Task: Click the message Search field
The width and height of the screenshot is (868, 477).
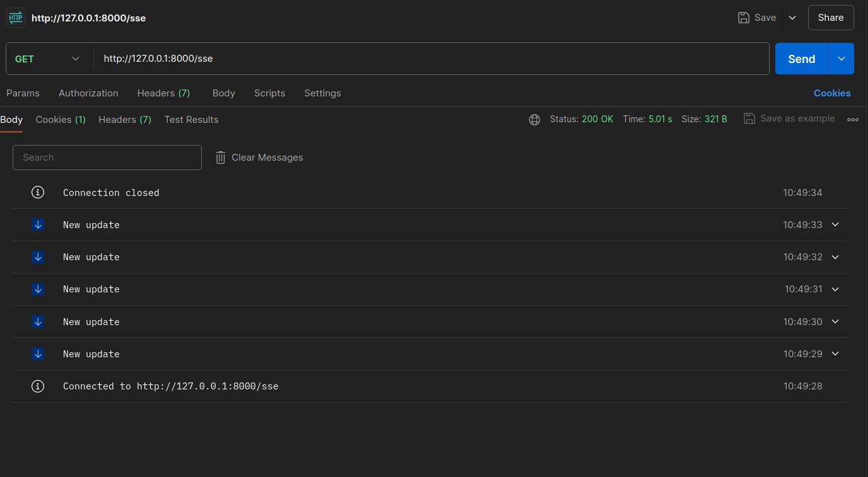Action: tap(107, 158)
